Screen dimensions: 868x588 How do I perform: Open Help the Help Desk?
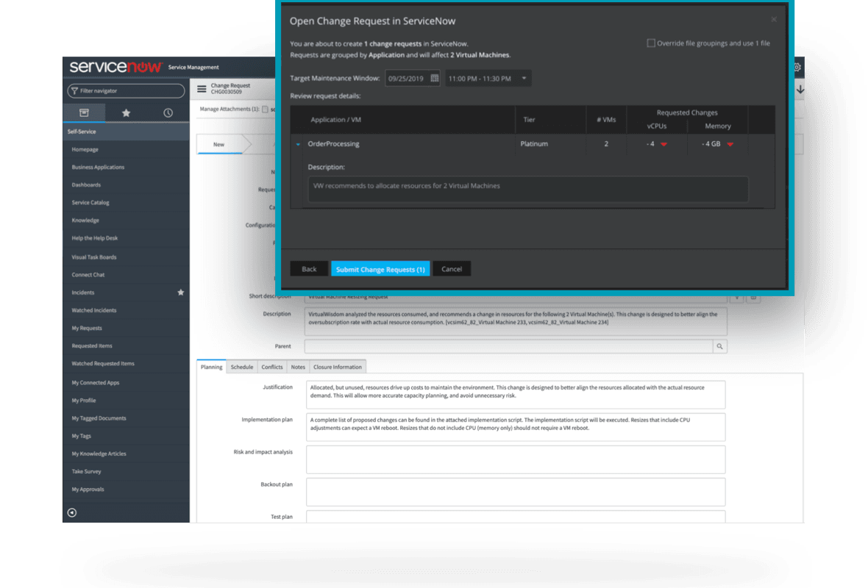95,238
